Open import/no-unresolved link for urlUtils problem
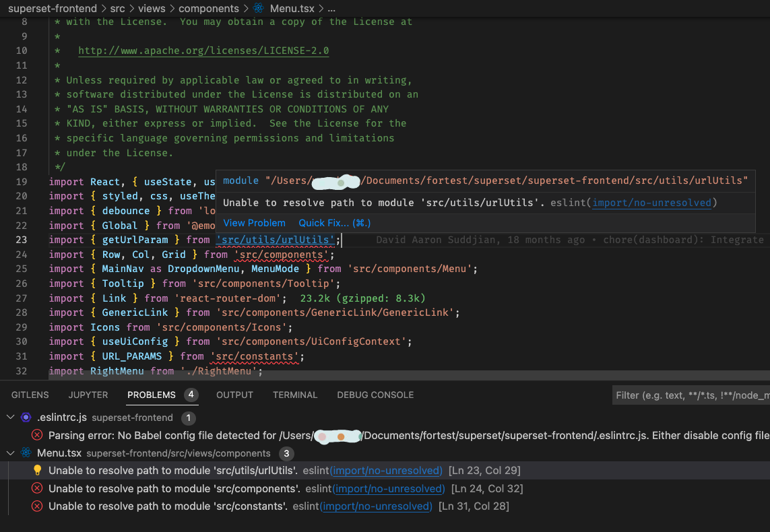770x532 pixels. 387,470
